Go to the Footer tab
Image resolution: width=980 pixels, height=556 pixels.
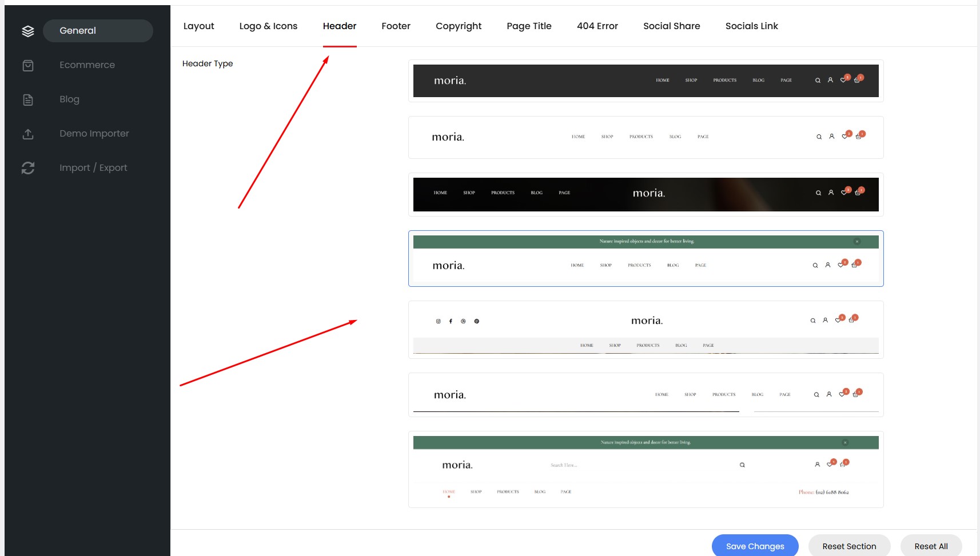click(396, 26)
